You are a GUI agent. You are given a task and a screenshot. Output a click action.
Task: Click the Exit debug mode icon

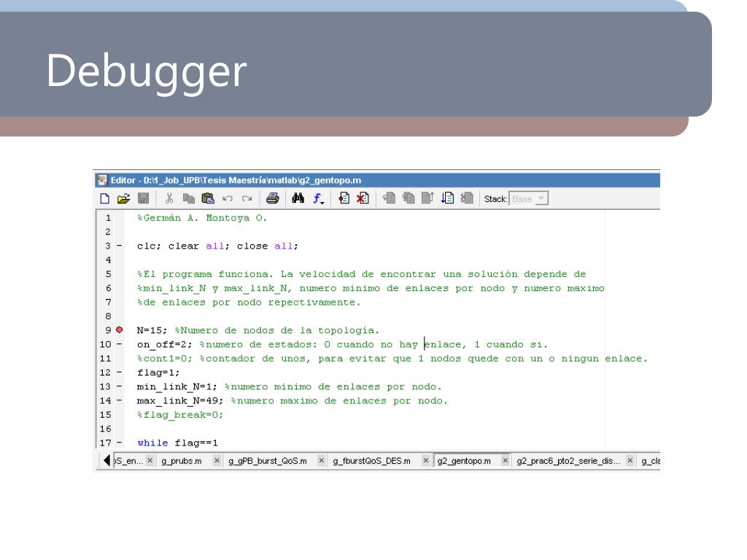click(x=467, y=198)
